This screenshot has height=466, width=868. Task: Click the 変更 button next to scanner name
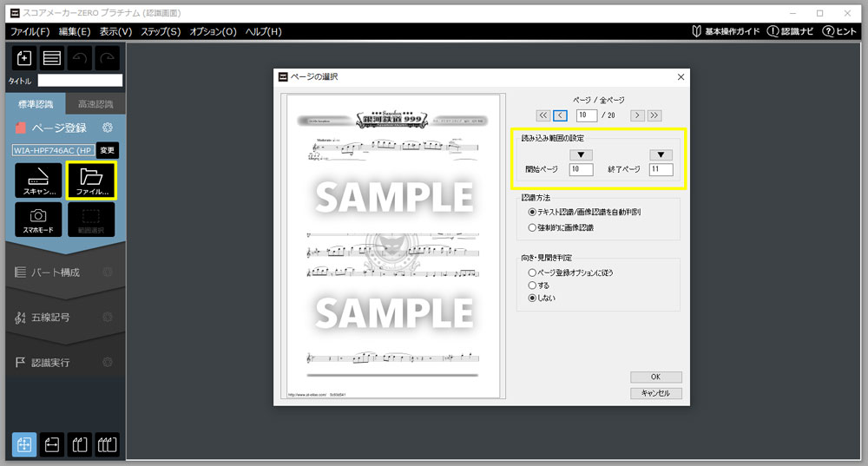coord(108,150)
